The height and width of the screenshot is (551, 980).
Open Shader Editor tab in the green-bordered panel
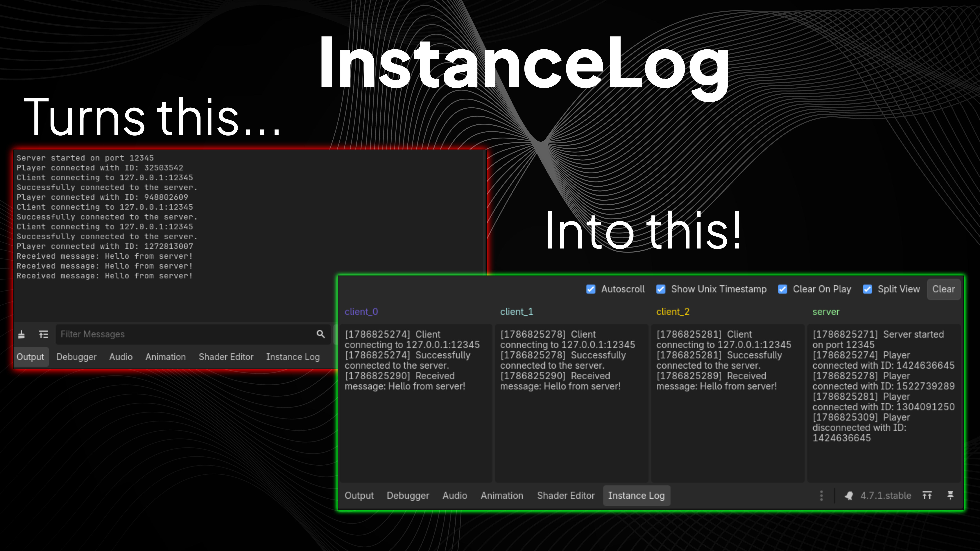(566, 496)
